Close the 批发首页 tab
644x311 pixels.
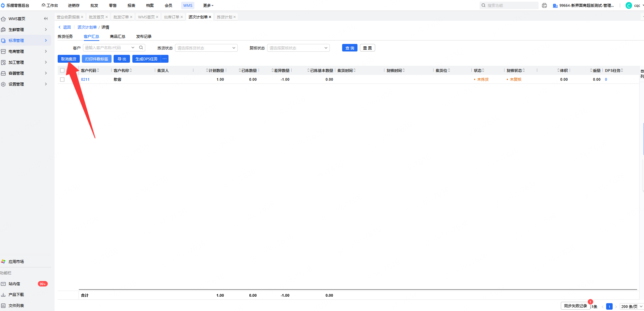(x=107, y=17)
